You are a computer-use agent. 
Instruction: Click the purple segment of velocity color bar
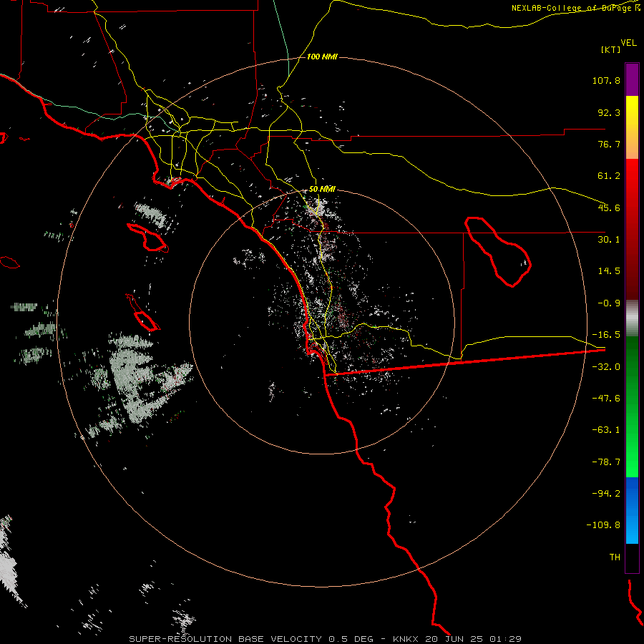[632, 79]
